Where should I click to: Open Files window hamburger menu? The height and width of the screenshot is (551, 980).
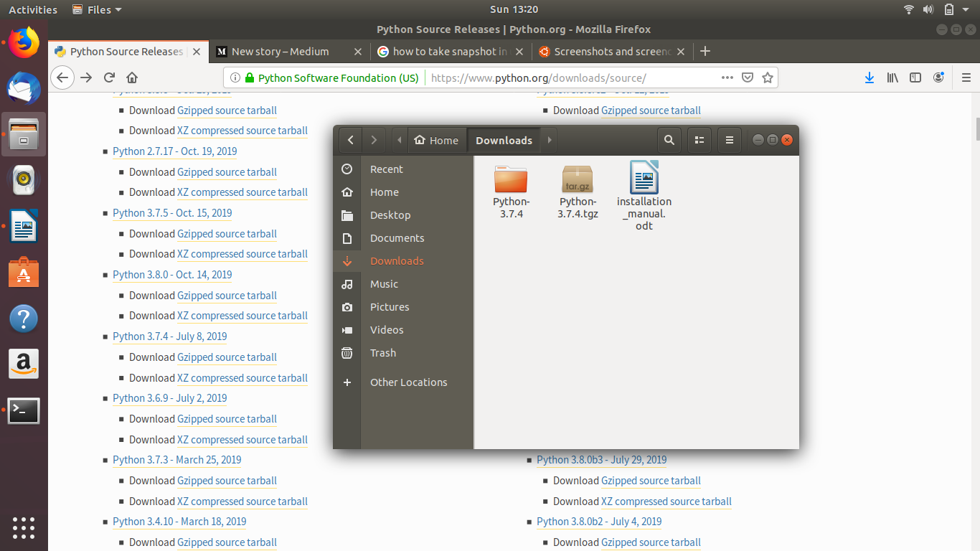pyautogui.click(x=730, y=141)
